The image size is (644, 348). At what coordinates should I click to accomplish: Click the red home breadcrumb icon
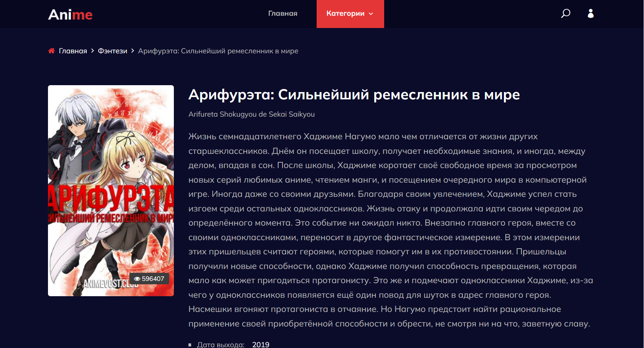tap(51, 51)
